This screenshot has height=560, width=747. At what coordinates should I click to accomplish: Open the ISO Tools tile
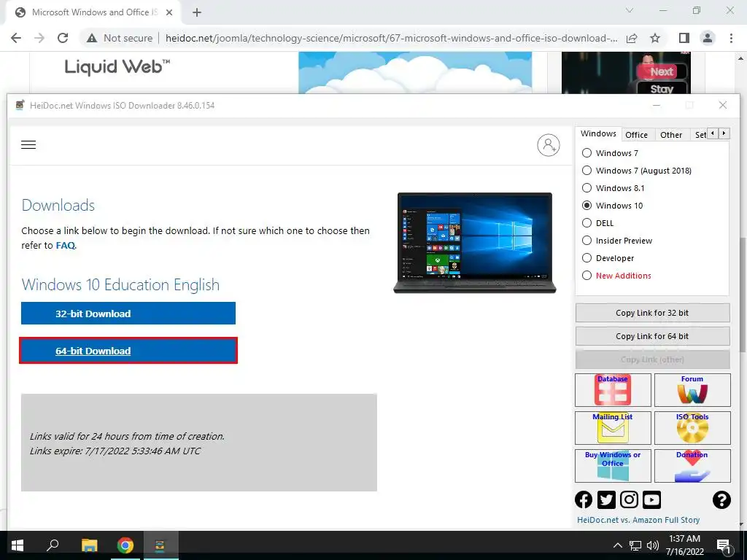coord(692,427)
